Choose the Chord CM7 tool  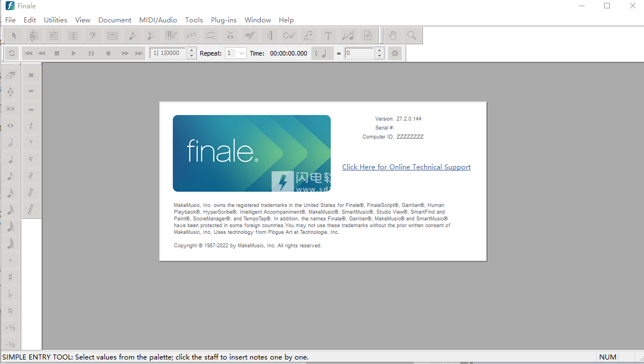289,36
